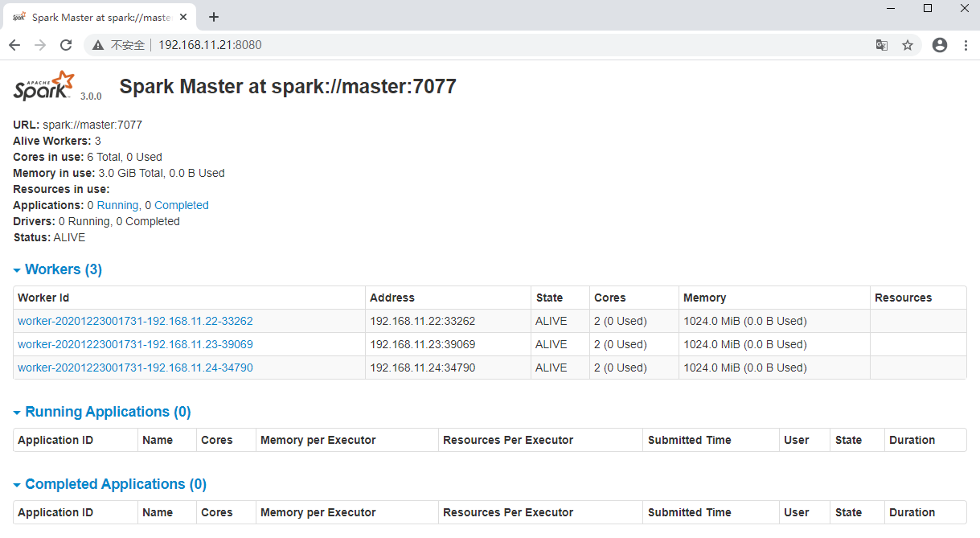The width and height of the screenshot is (980, 538).
Task: Open worker-20201223001731-192.168.11.24-34790 details
Action: pos(134,368)
